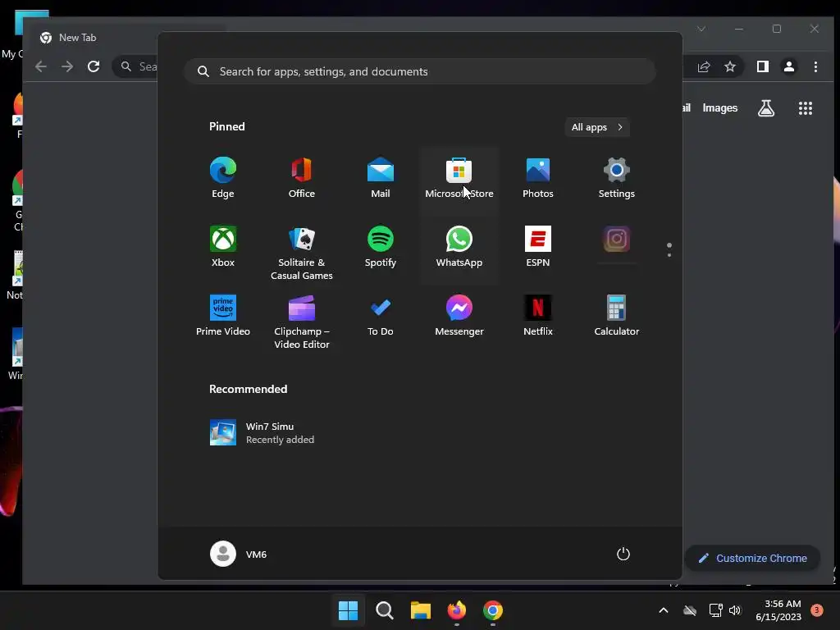
Task: Open Chrome's three-dot menu
Action: click(x=815, y=66)
